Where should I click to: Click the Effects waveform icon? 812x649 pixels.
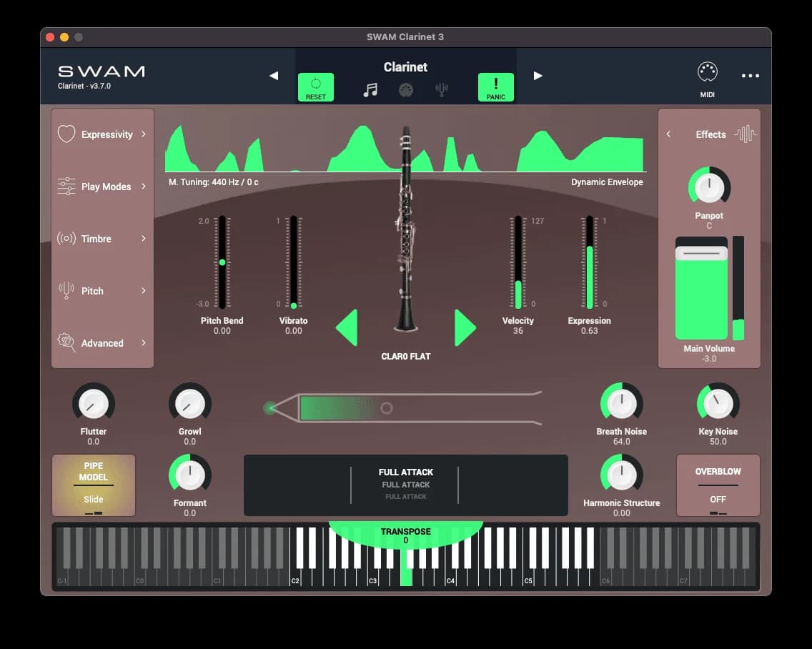[745, 134]
